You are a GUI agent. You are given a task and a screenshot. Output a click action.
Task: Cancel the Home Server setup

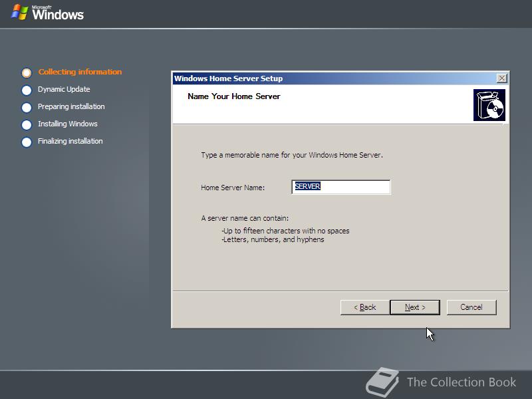471,307
